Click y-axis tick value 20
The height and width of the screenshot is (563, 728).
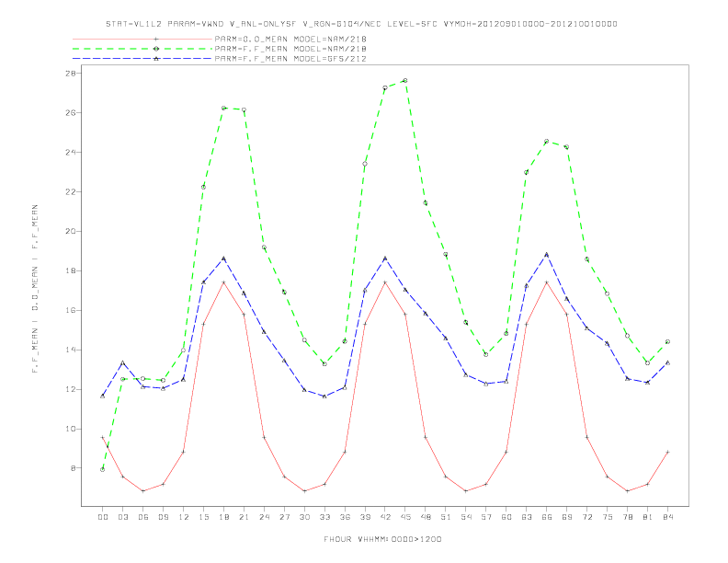click(x=71, y=231)
